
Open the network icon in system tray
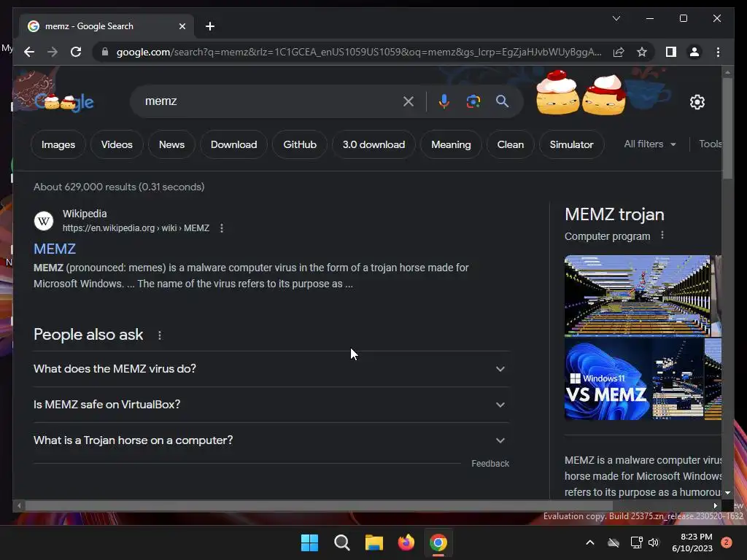point(636,542)
